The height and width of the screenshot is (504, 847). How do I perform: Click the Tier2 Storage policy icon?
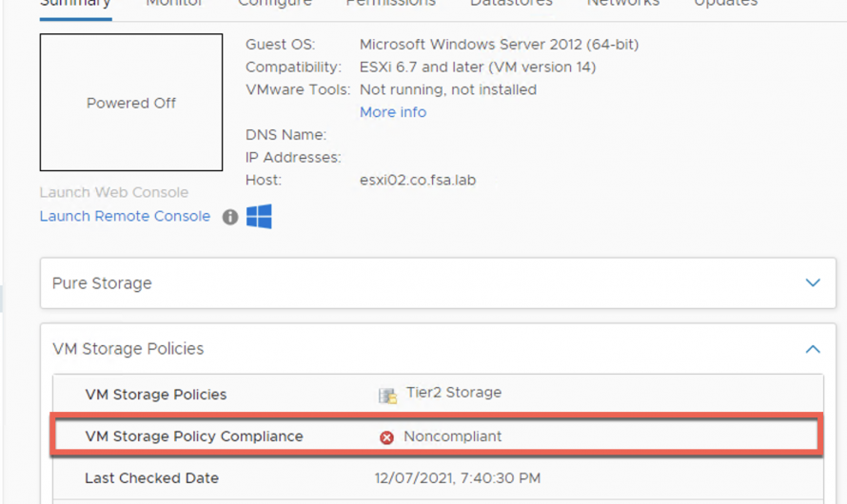click(x=387, y=396)
